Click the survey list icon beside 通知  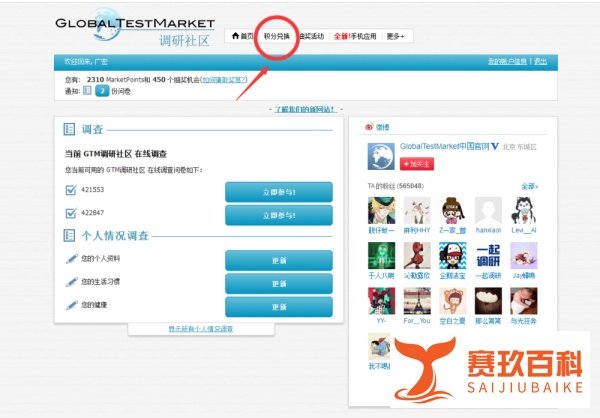(88, 91)
